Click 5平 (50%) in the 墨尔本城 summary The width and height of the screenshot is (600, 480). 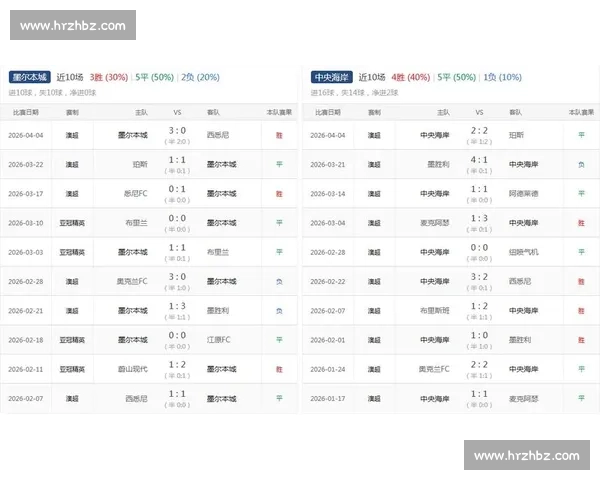click(x=155, y=77)
